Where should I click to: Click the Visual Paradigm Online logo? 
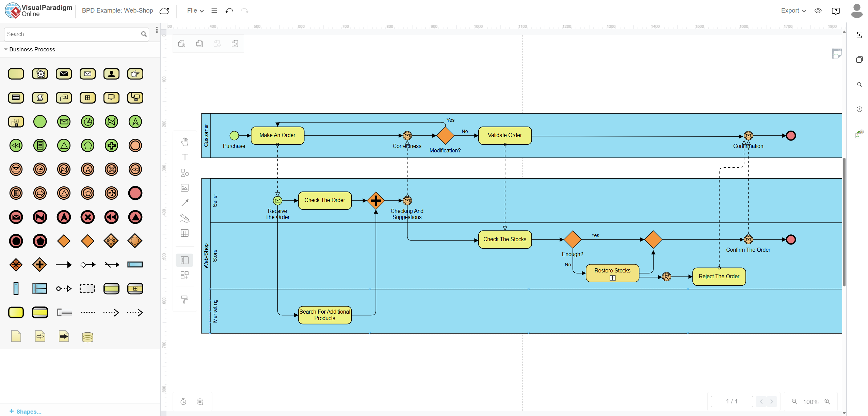(x=38, y=11)
